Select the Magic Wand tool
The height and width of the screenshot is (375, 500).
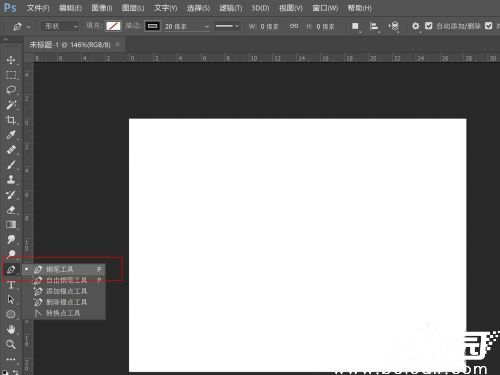click(11, 105)
